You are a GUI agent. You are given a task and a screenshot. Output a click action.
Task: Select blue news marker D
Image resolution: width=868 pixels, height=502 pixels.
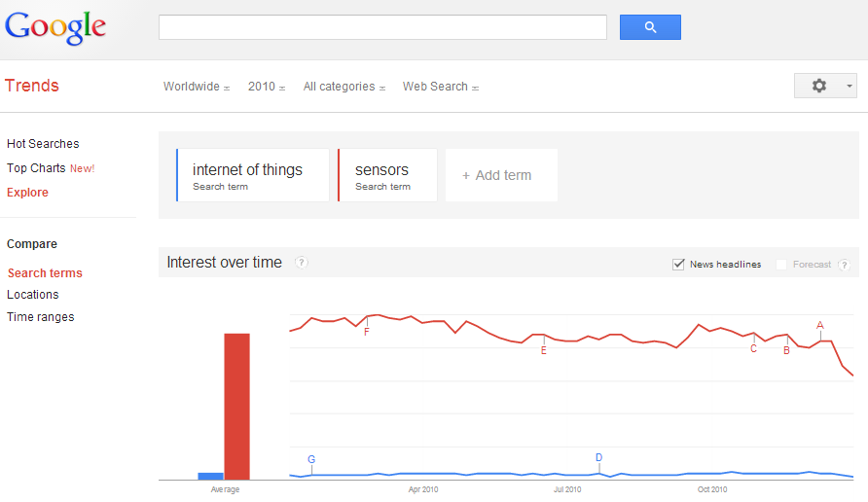pos(598,457)
